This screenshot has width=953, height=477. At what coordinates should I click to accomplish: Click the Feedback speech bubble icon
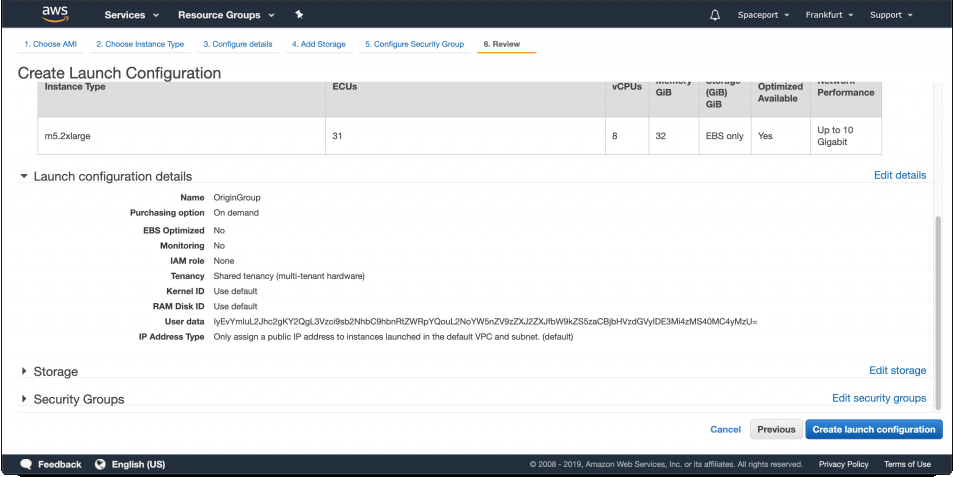pyautogui.click(x=26, y=464)
